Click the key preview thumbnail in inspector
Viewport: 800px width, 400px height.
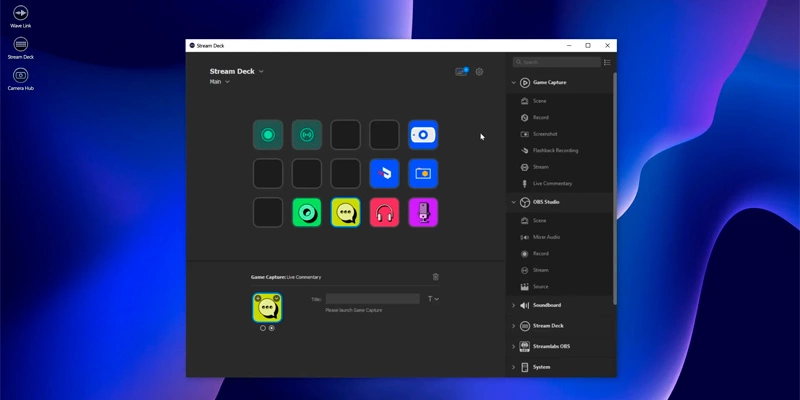(267, 308)
